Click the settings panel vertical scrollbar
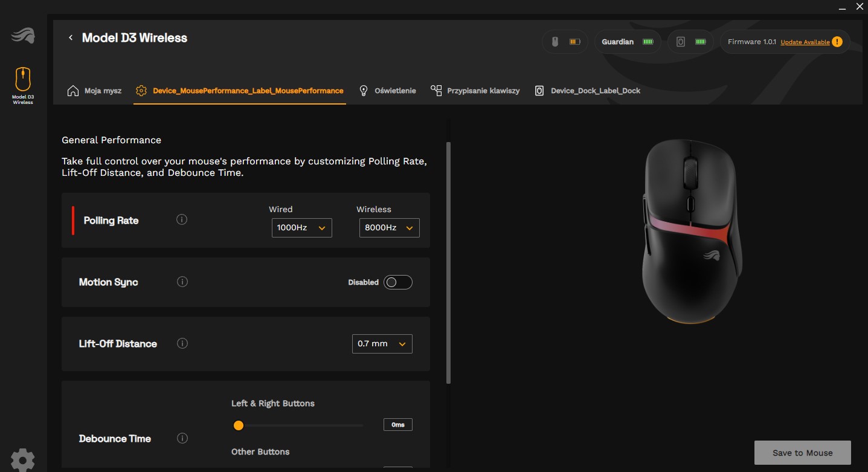 point(448,263)
